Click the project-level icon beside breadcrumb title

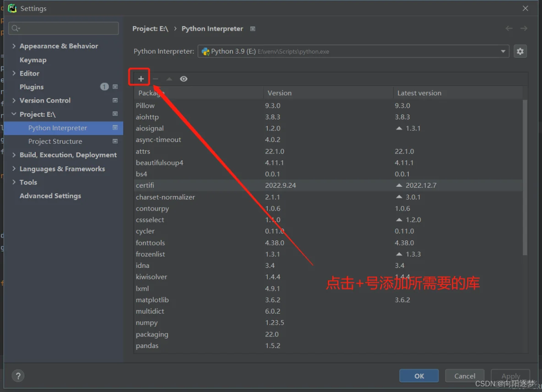point(253,29)
